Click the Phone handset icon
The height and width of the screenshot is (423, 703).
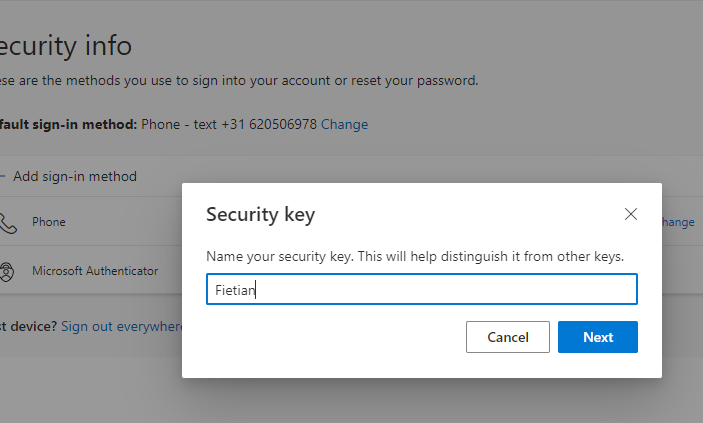[8, 222]
